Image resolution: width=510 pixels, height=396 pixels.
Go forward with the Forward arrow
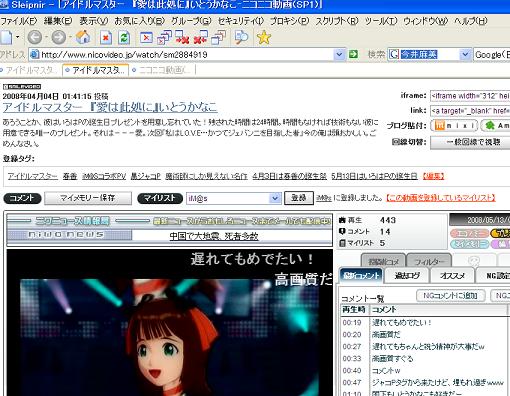pyautogui.click(x=59, y=37)
